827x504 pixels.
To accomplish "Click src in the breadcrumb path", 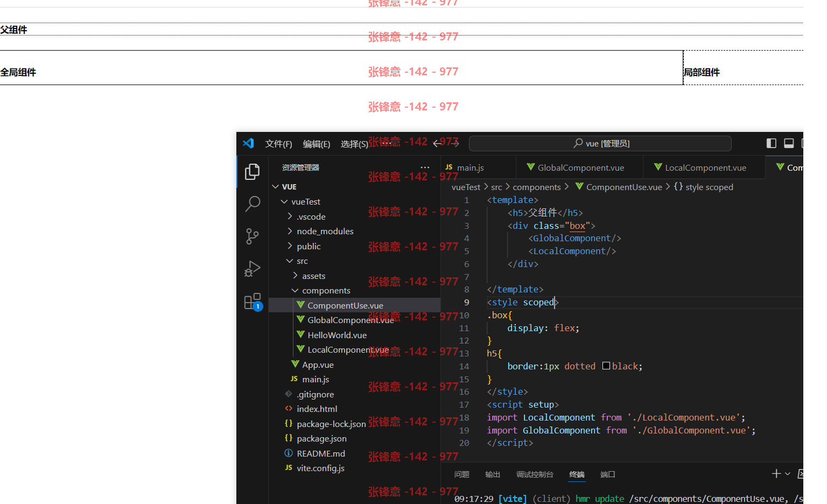I will coord(496,187).
